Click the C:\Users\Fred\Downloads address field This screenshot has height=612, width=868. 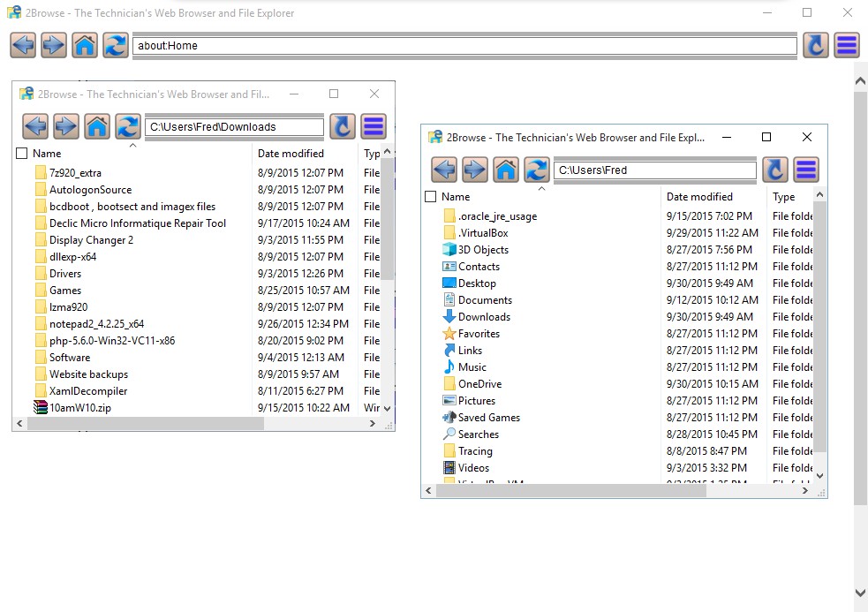(x=234, y=127)
